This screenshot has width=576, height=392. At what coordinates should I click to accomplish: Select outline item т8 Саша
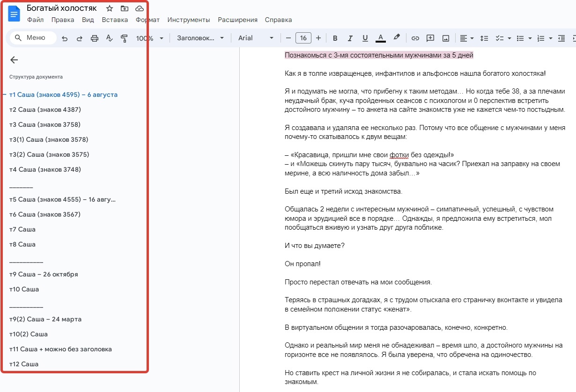[x=22, y=244]
